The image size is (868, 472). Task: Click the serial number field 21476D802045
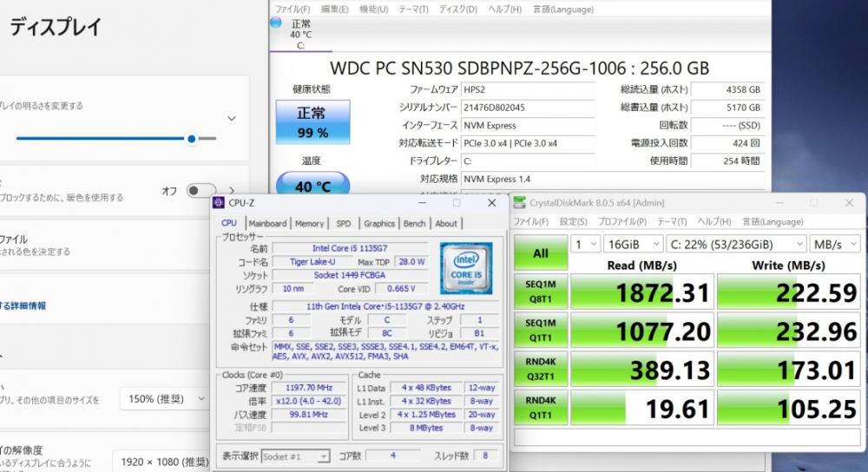(x=528, y=108)
